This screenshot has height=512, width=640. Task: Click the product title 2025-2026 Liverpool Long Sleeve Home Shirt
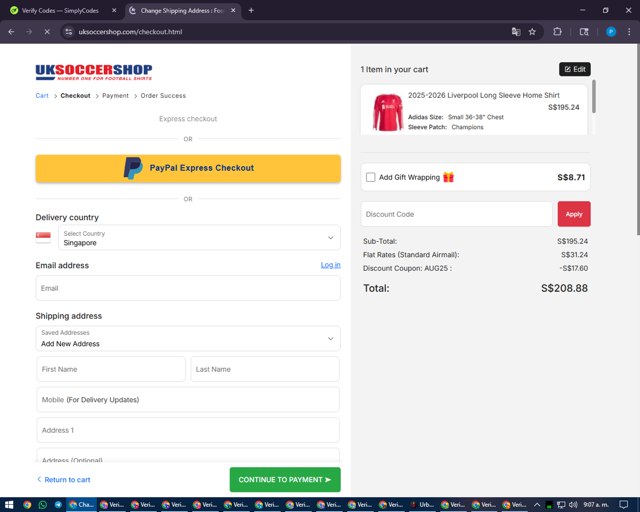pyautogui.click(x=484, y=95)
